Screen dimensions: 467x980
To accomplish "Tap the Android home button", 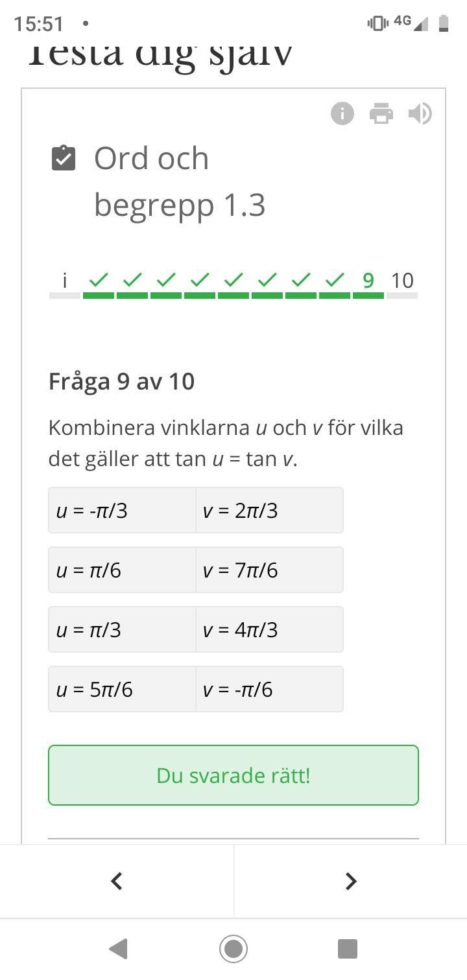I will click(x=233, y=949).
